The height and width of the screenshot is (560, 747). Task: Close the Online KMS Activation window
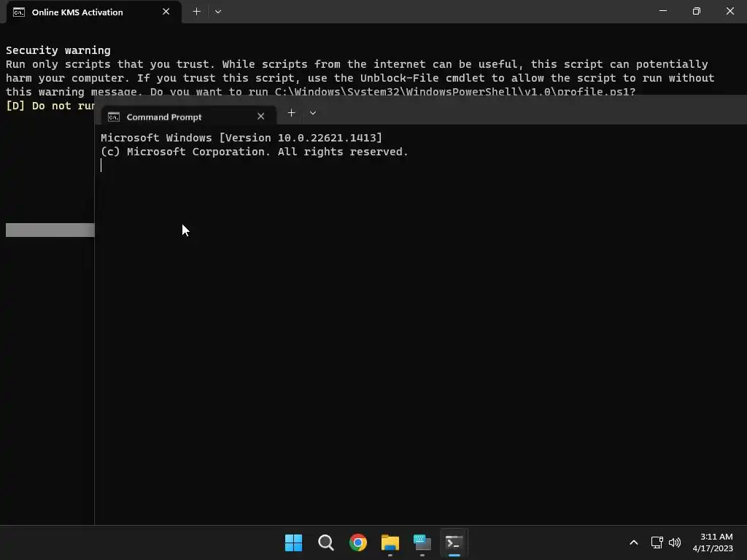tap(729, 11)
